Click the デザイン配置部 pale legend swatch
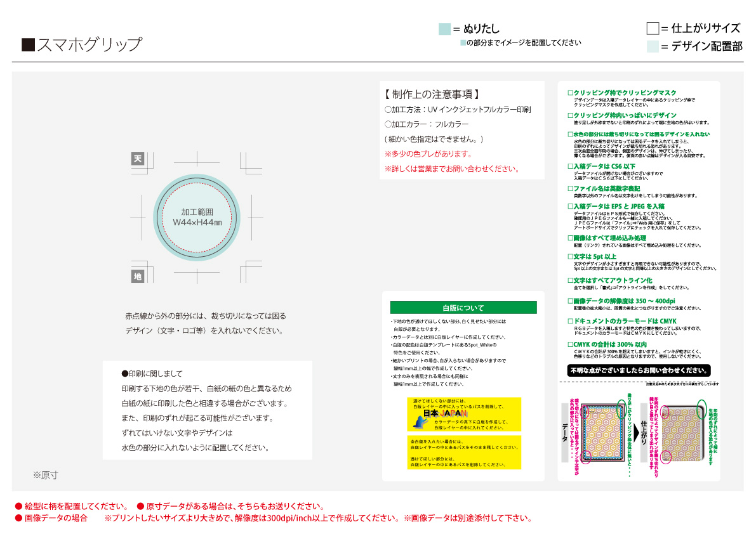Viewport: 756px width, 534px height. [653, 46]
